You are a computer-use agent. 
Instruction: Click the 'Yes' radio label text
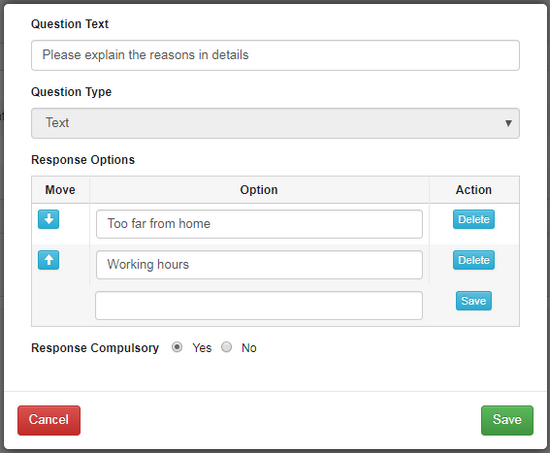202,348
